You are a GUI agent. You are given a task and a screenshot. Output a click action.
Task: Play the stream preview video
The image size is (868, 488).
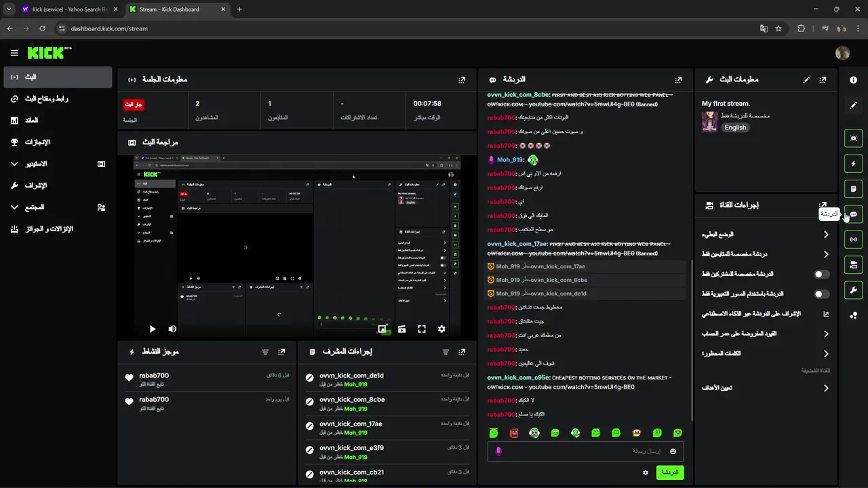[153, 329]
